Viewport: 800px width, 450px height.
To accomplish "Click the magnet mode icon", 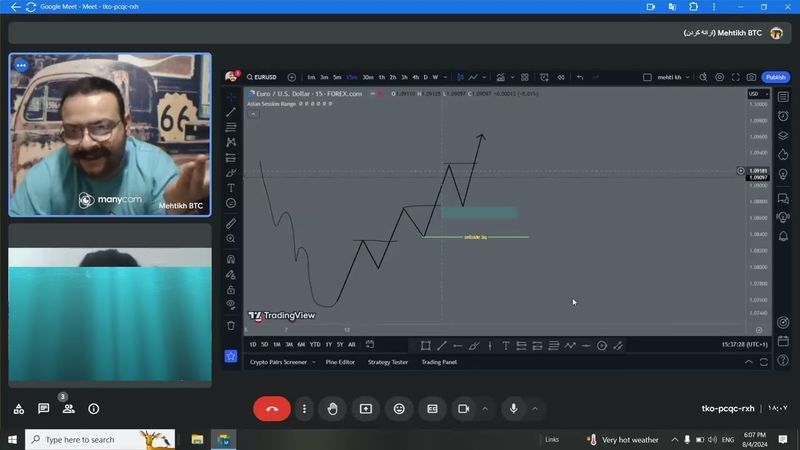I will (x=231, y=259).
